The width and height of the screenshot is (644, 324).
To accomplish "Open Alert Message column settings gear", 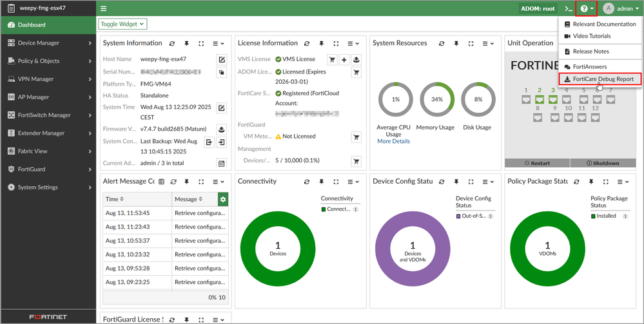I will click(x=223, y=200).
